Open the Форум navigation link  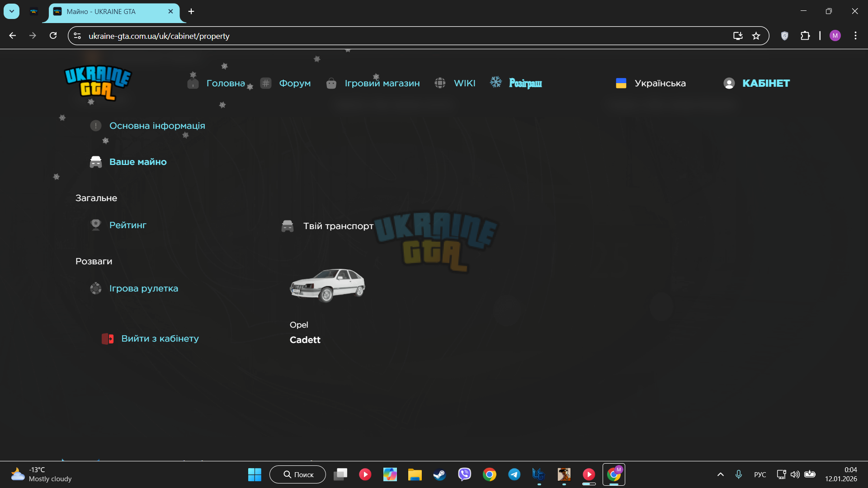[295, 83]
